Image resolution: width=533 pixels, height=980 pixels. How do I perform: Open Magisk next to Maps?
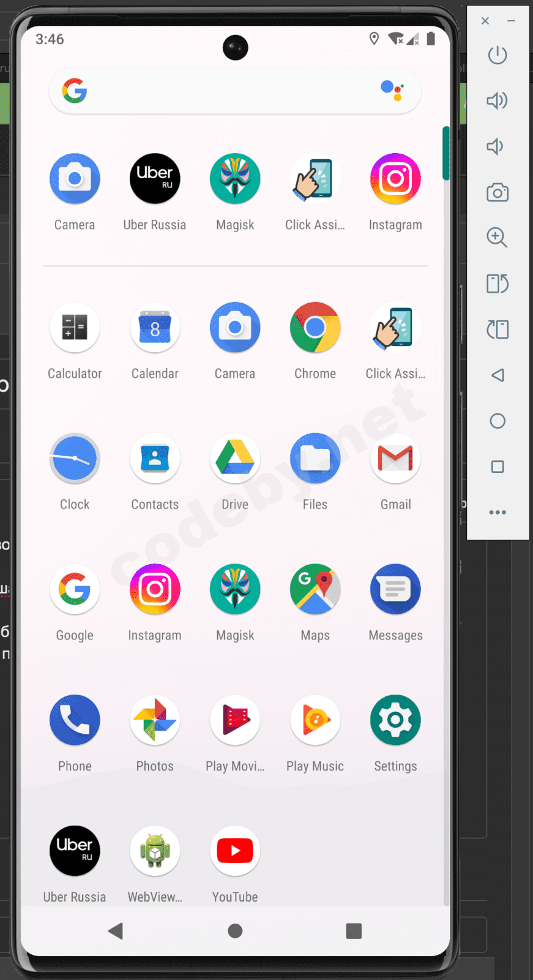pyautogui.click(x=235, y=589)
